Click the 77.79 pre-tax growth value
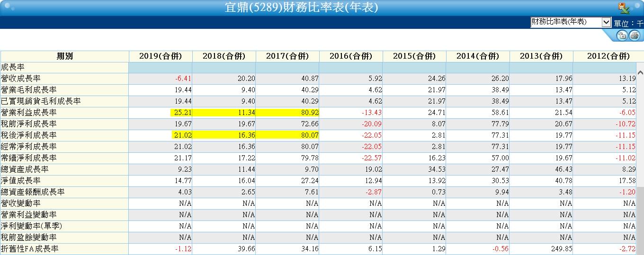The image size is (644, 255). click(x=500, y=124)
